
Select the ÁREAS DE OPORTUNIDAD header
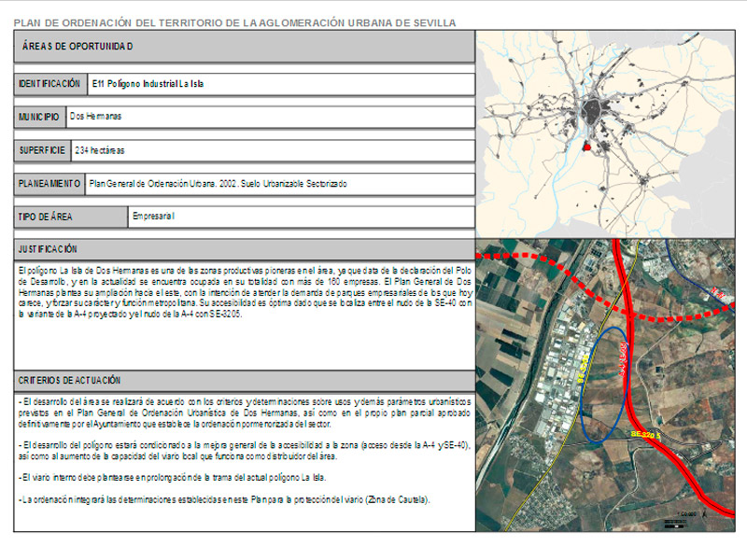click(x=78, y=46)
